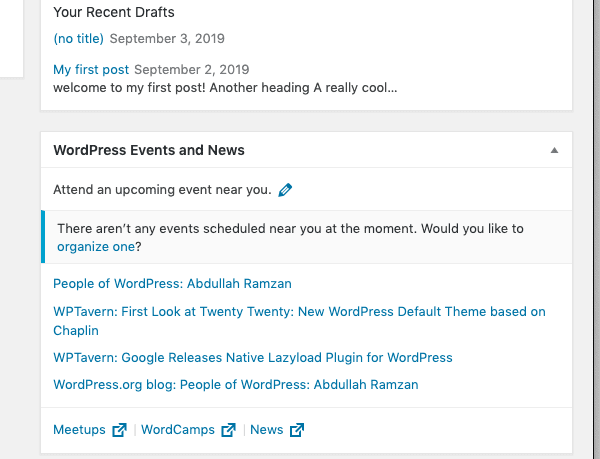Image resolution: width=600 pixels, height=459 pixels.
Task: Click the external link icon beside WordCamps
Action: [228, 430]
